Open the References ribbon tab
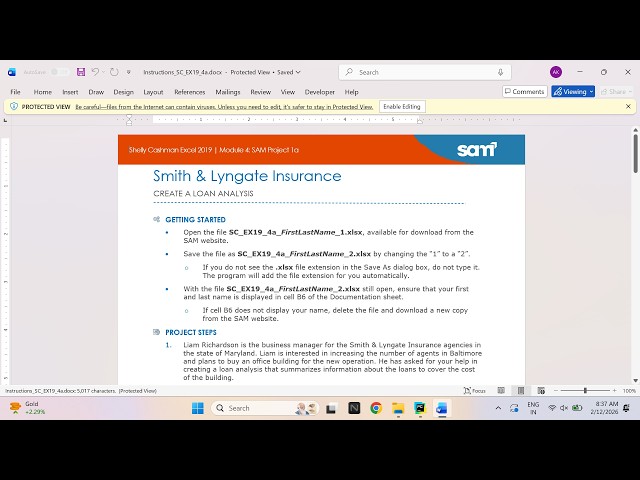The height and width of the screenshot is (480, 640). pos(189,92)
